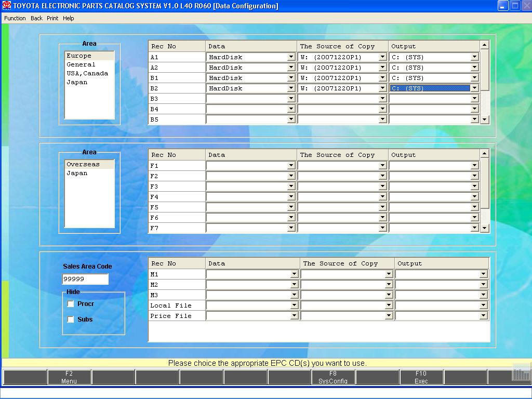532x399 pixels.
Task: Open the Function menu
Action: (x=15, y=18)
